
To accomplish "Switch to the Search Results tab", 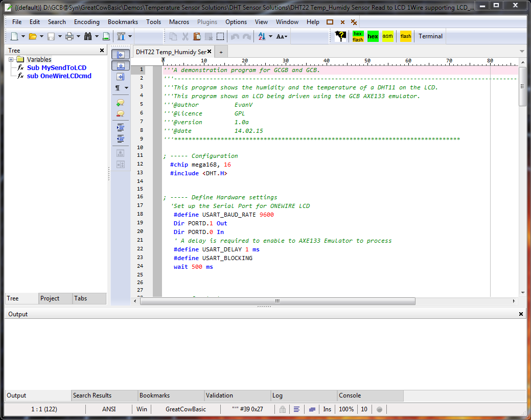I will [92, 395].
